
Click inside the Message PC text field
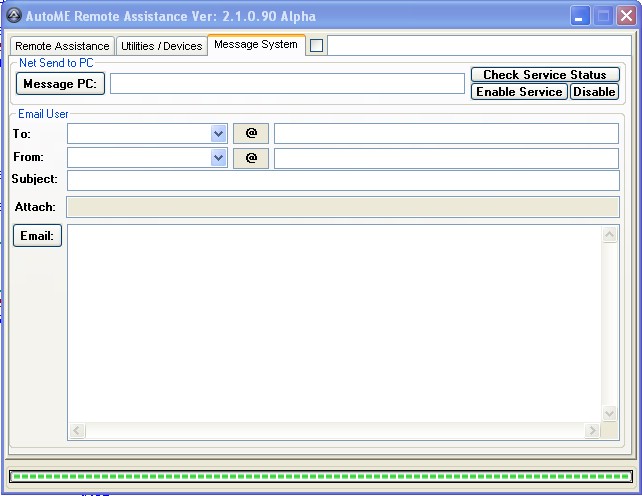click(287, 84)
